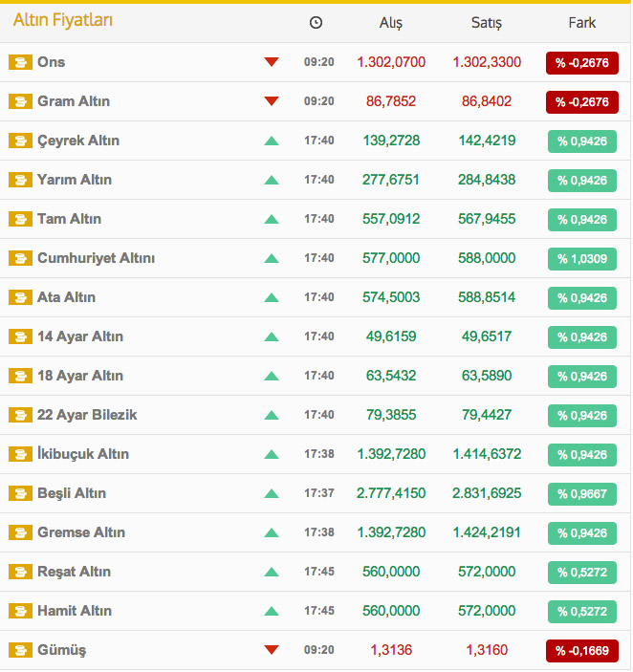Click the Alış column header
The image size is (633, 672).
[x=391, y=23]
